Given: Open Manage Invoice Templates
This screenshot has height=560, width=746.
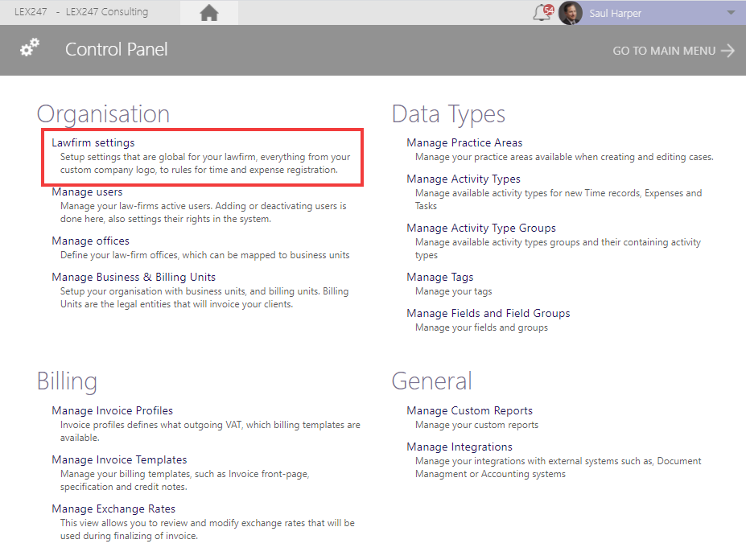Looking at the screenshot, I should coord(119,459).
